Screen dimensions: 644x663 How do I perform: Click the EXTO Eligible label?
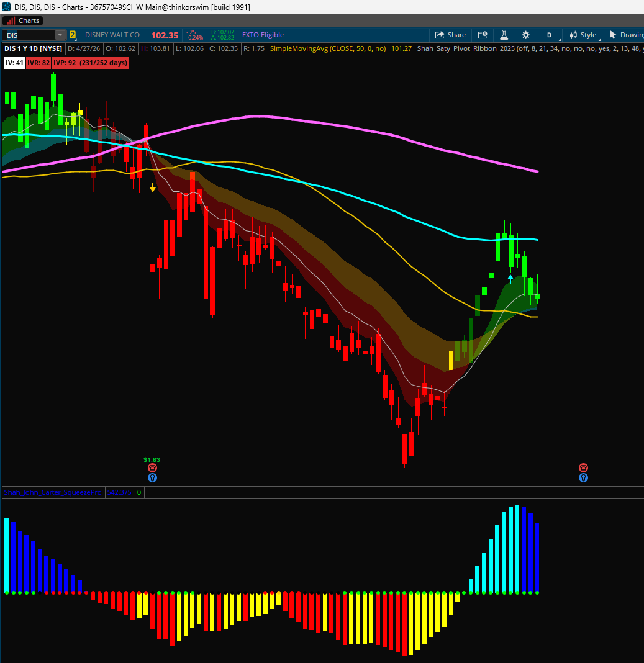point(263,35)
